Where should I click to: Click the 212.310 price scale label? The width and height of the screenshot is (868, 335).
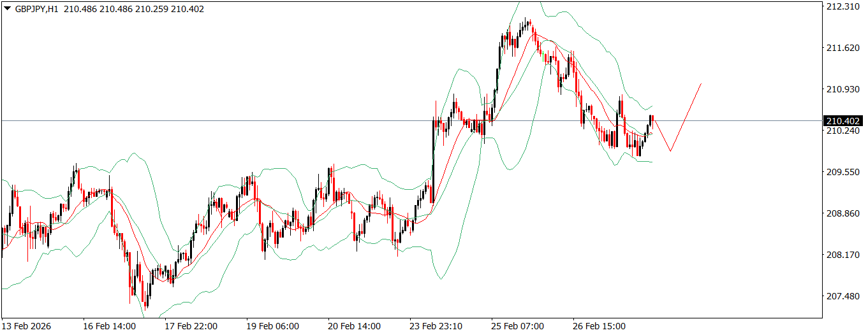point(842,6)
